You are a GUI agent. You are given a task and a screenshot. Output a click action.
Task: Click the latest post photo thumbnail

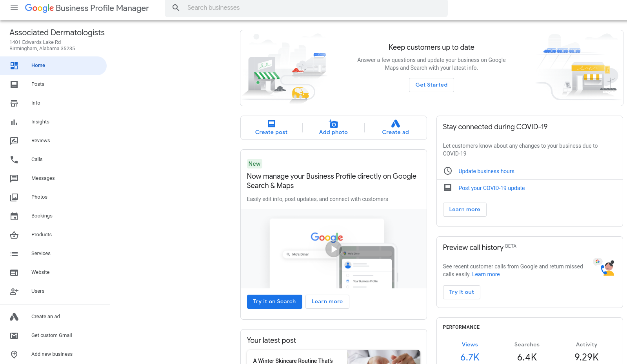click(x=383, y=357)
